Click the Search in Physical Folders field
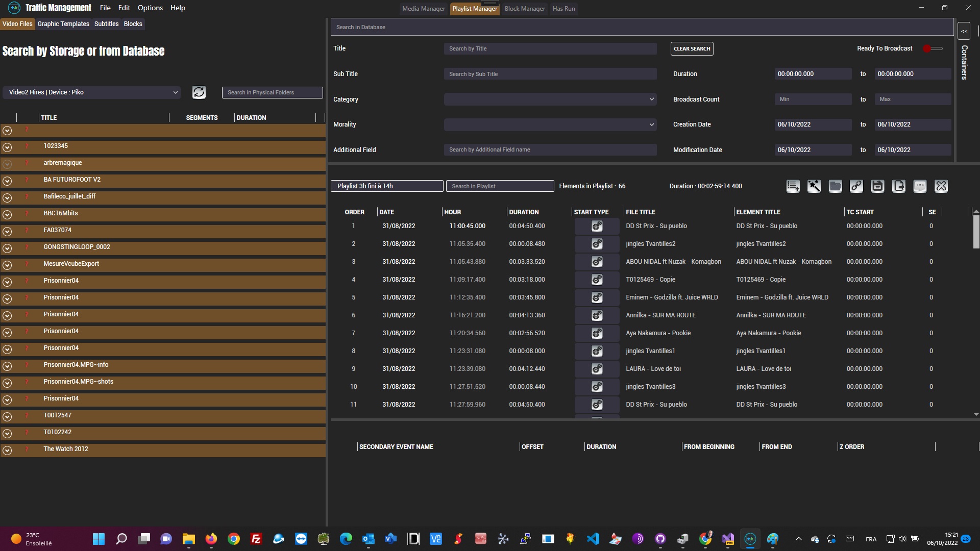 pos(272,92)
